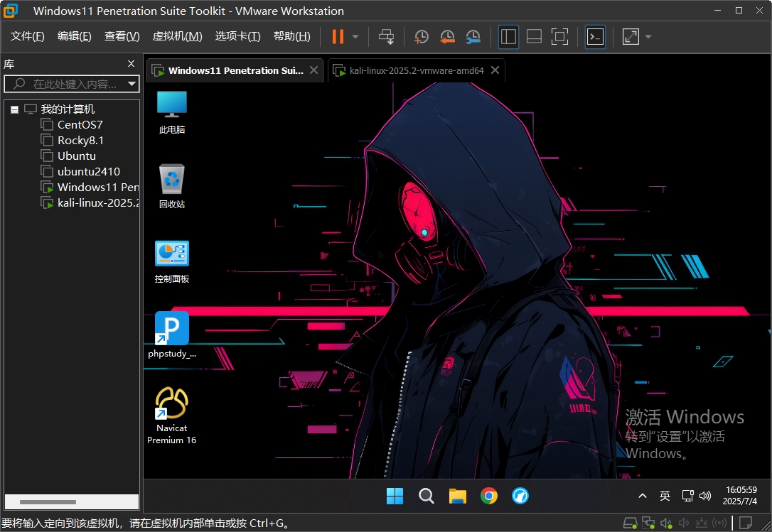The height and width of the screenshot is (532, 772).
Task: Click the guest volume tray icon
Action: pyautogui.click(x=705, y=496)
